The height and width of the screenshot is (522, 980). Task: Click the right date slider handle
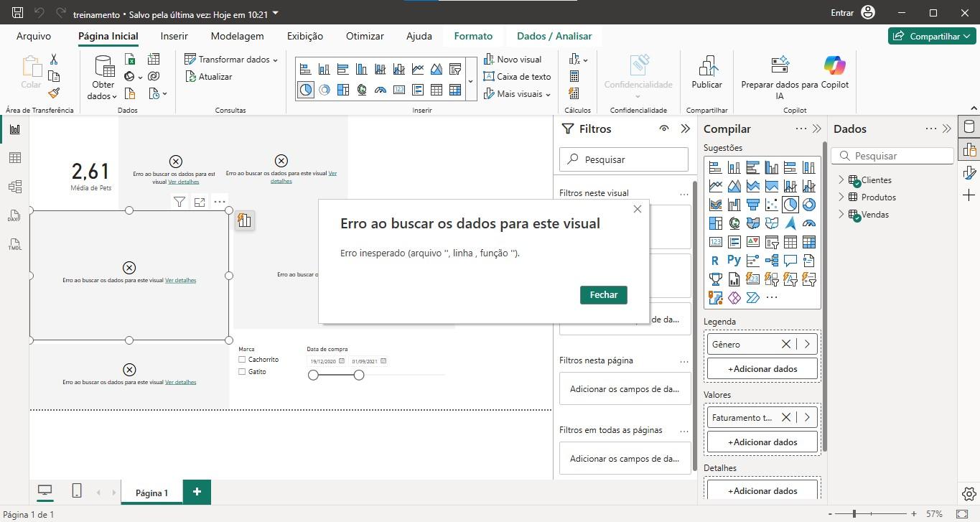click(359, 375)
